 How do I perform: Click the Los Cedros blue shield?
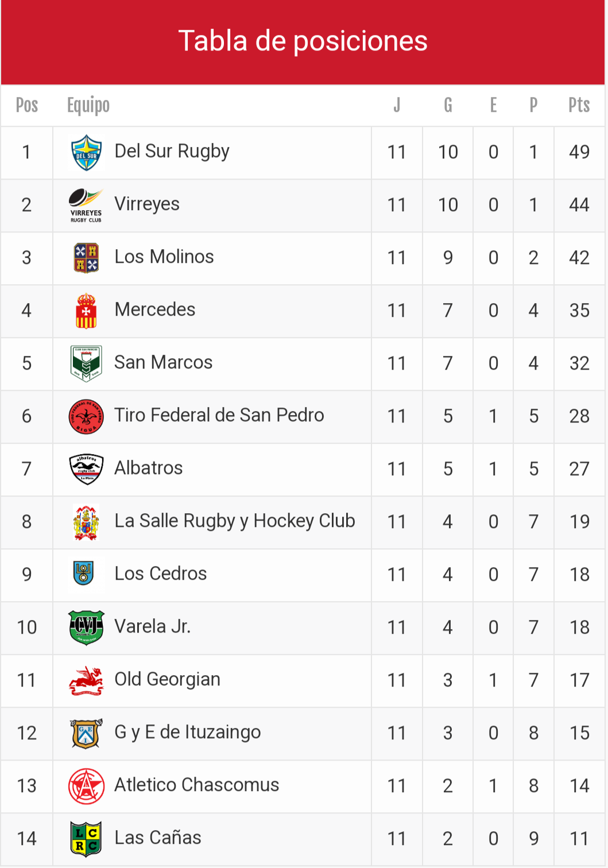[84, 573]
